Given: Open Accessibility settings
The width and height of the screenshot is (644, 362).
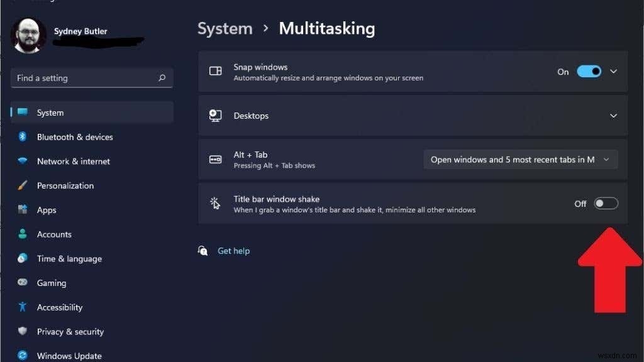Looking at the screenshot, I should click(x=60, y=307).
